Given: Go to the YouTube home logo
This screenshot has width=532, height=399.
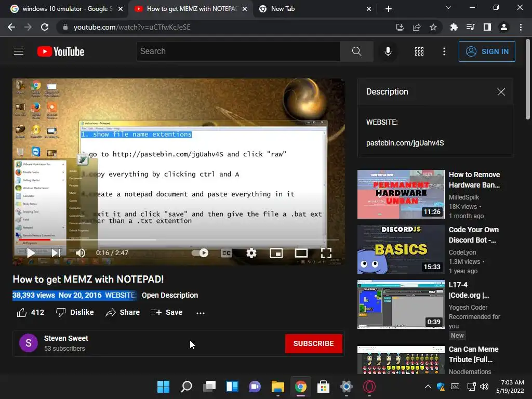Looking at the screenshot, I should pos(61,51).
